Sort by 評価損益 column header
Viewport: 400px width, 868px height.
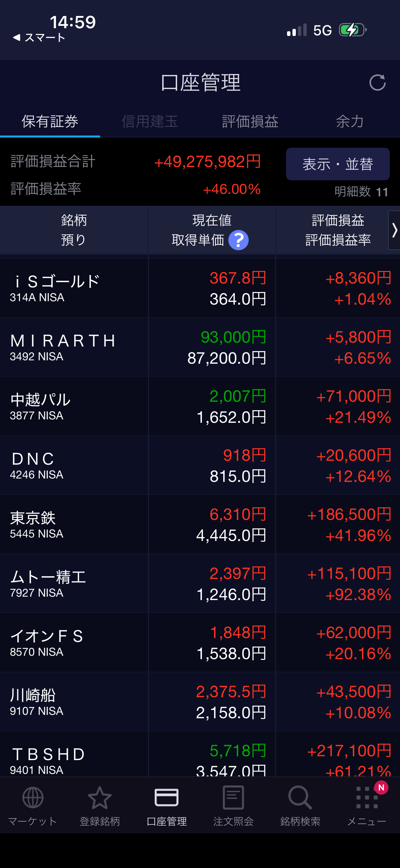tap(338, 221)
